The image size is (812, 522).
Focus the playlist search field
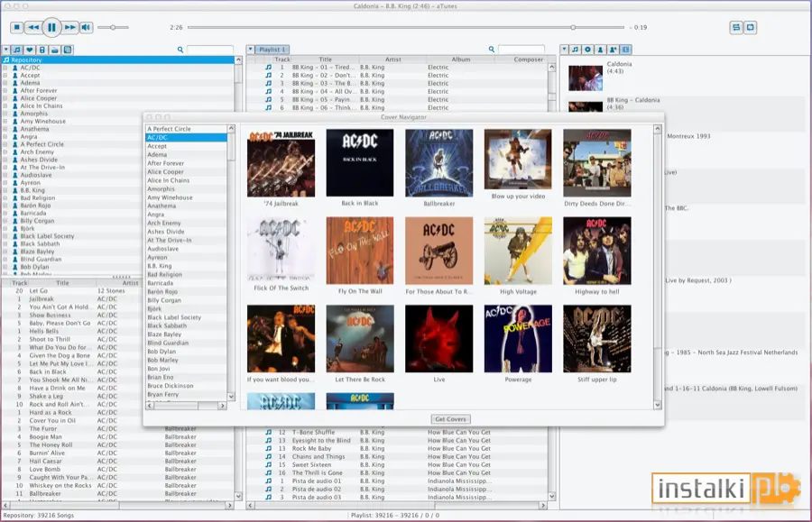pyautogui.click(x=521, y=50)
